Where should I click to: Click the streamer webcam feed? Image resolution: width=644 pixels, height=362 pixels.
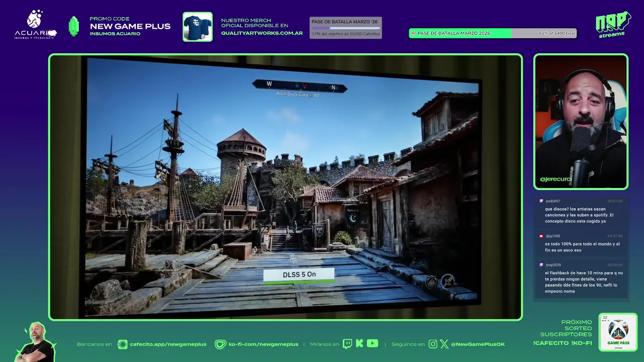581,122
